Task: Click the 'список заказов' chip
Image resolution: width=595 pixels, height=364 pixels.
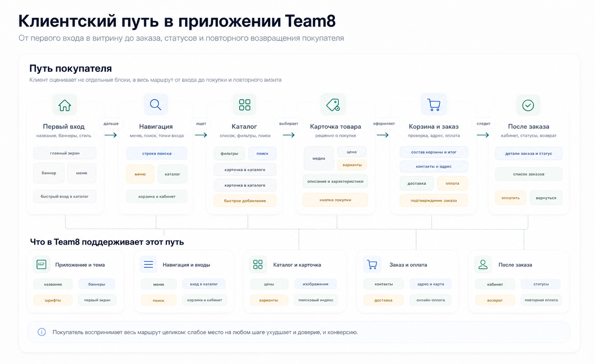Action: tap(529, 174)
